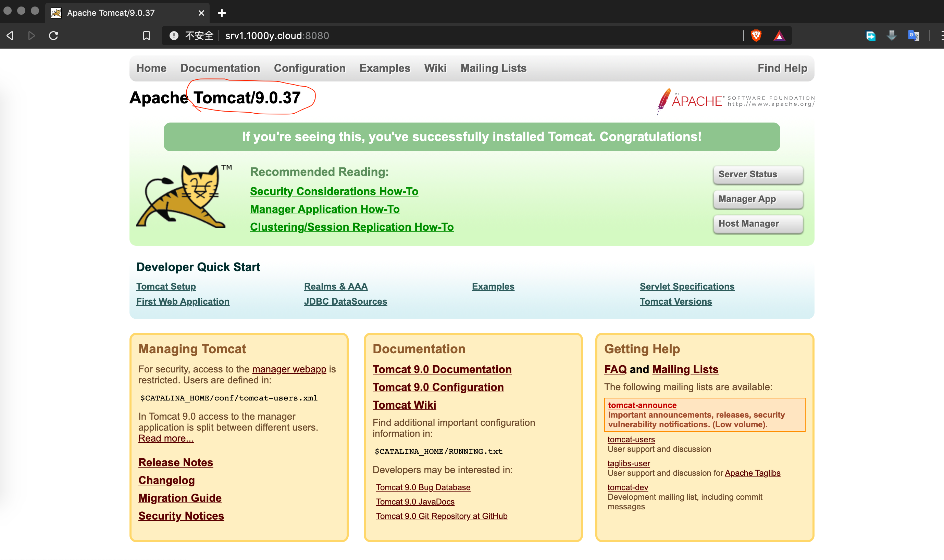
Task: Click the Tomcat cat logo image
Action: pos(184,196)
